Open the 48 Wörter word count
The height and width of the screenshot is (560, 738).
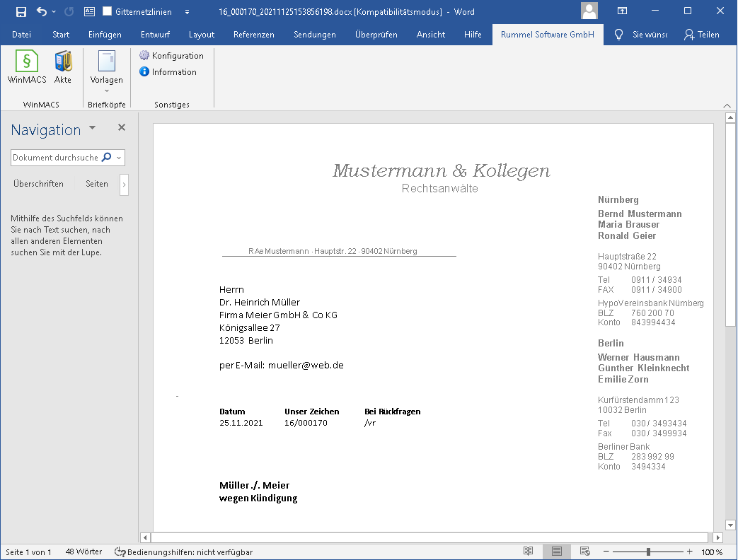click(x=83, y=552)
